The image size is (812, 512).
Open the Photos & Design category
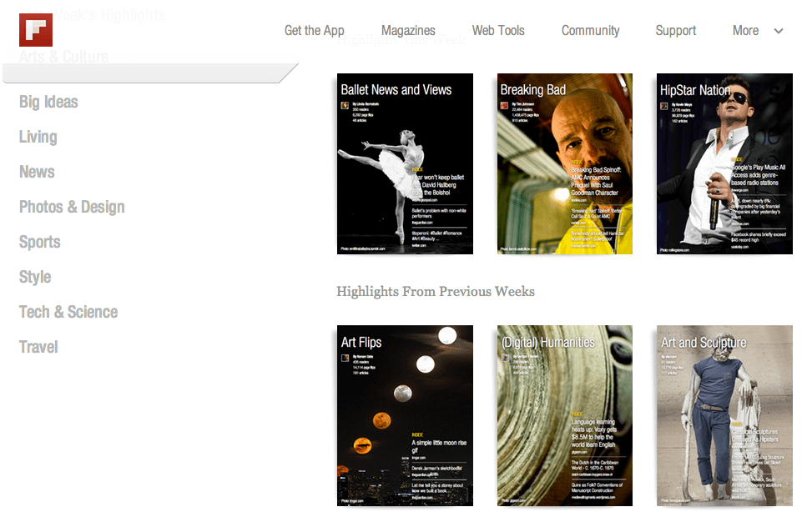point(72,207)
